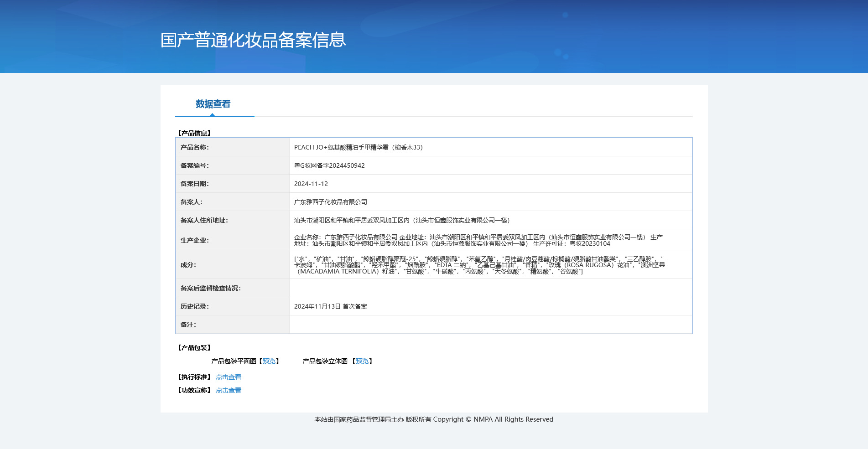
Task: Click 点击查看 next to 功效宣称
Action: 228,390
